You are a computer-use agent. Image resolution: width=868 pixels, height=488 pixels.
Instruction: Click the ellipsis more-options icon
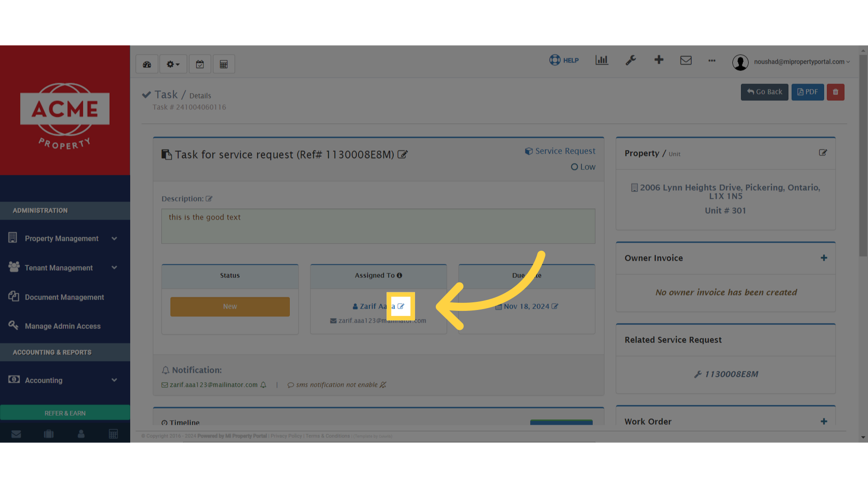click(x=712, y=61)
